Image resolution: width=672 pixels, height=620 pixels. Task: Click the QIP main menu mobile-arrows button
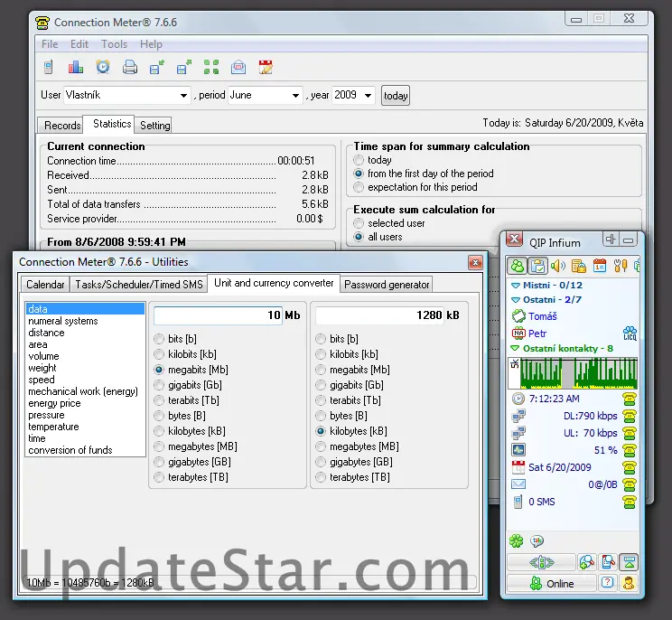click(x=542, y=562)
